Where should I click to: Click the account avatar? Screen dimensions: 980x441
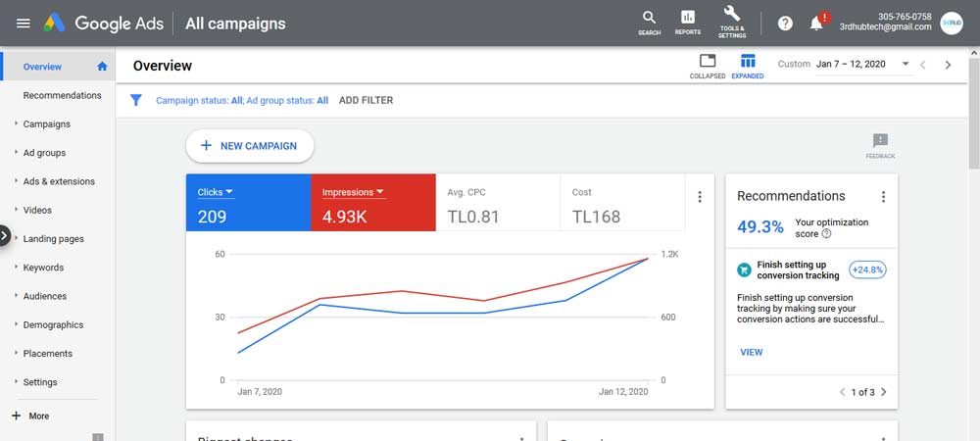pyautogui.click(x=952, y=24)
